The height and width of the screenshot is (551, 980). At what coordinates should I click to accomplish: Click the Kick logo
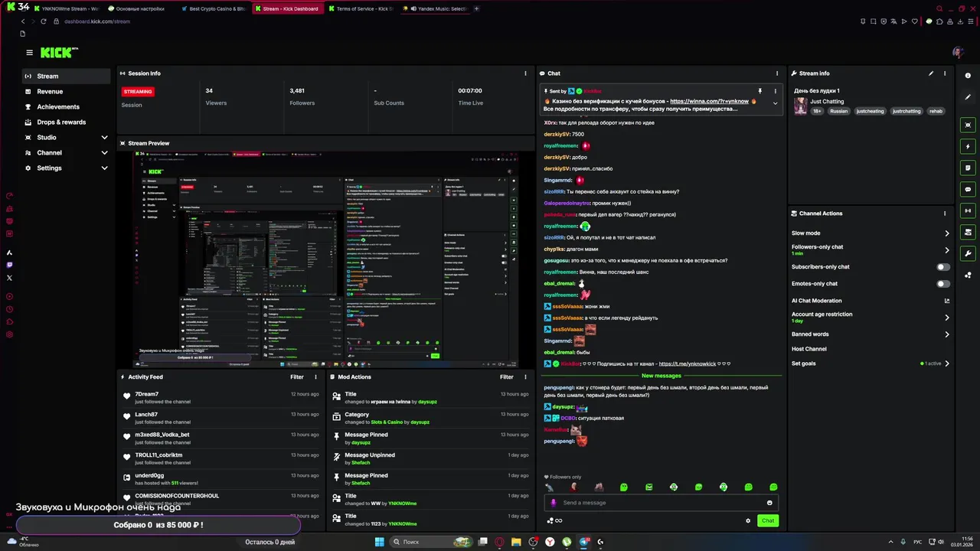pos(59,52)
